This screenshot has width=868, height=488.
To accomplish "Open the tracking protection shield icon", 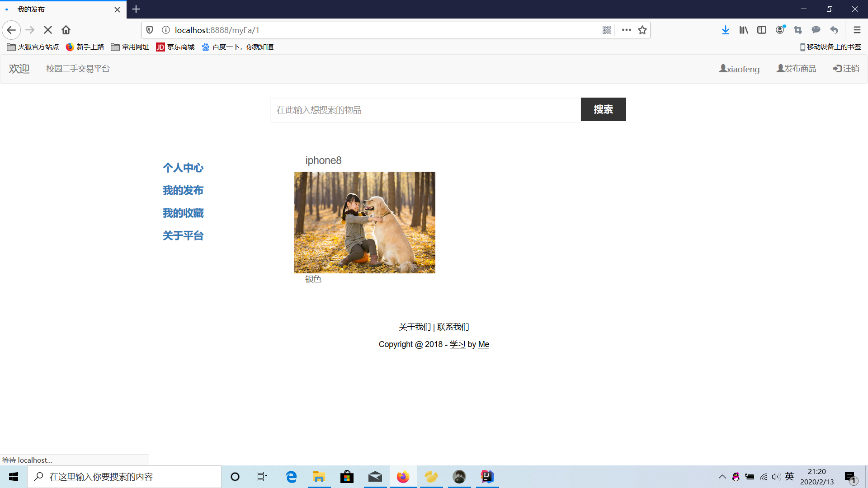I will [150, 30].
